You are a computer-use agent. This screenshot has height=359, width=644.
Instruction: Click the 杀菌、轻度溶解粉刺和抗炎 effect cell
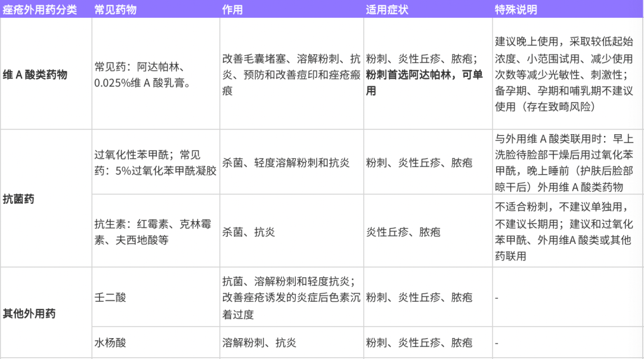click(x=286, y=162)
